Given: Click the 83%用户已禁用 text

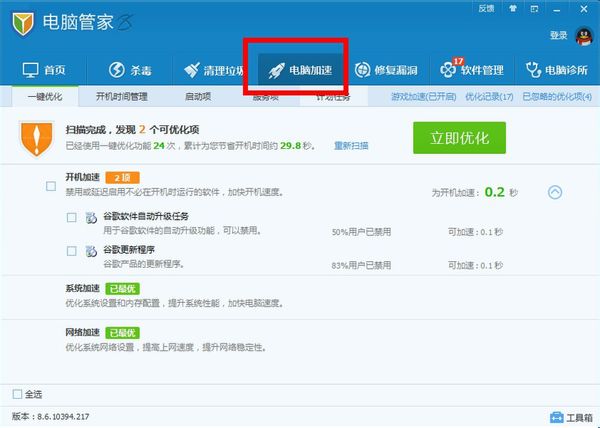Looking at the screenshot, I should click(x=361, y=265).
